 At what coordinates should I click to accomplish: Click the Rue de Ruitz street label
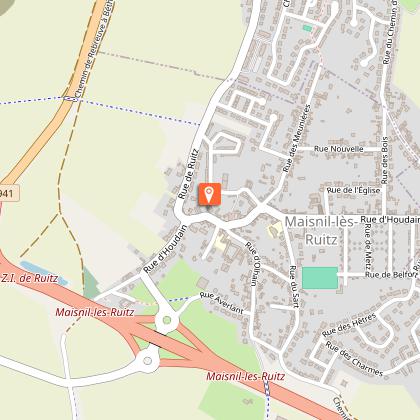click(x=189, y=174)
